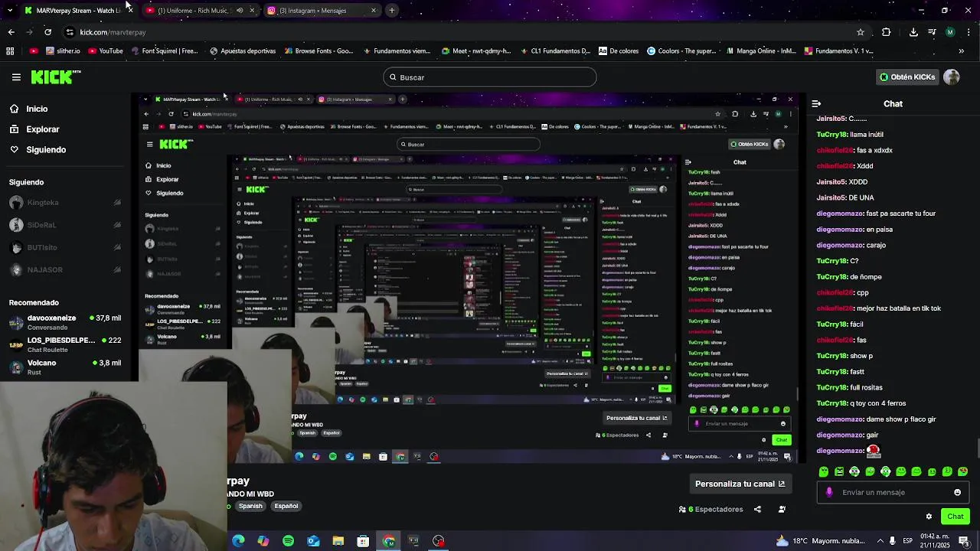Open the slither.io bookmark
The height and width of the screenshot is (551, 980).
(x=63, y=51)
